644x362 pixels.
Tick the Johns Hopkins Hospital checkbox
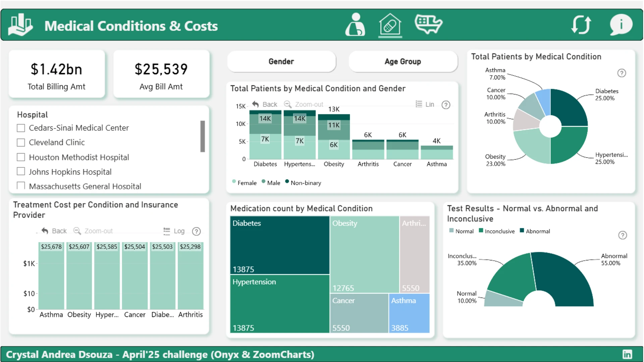21,172
